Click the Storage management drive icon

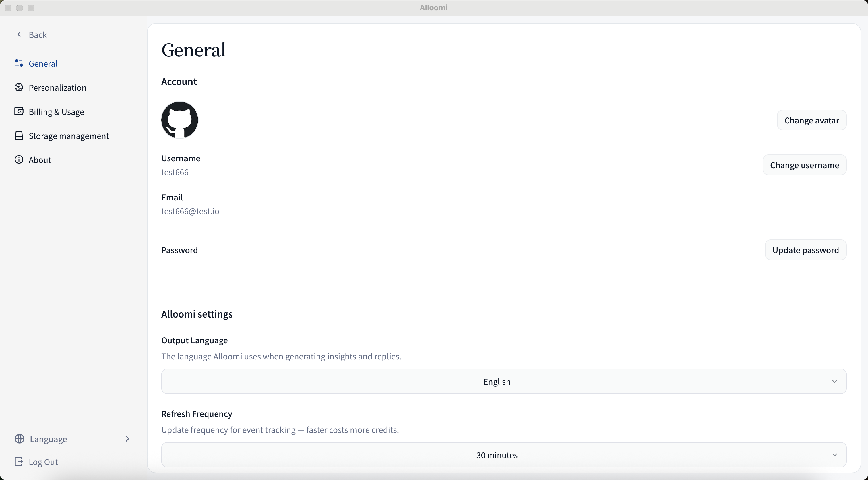tap(19, 136)
